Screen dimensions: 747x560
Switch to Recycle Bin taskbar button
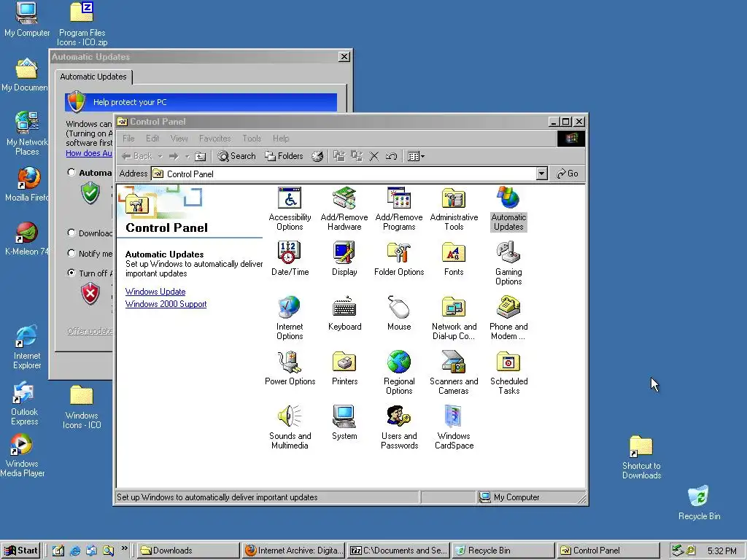[x=503, y=551]
